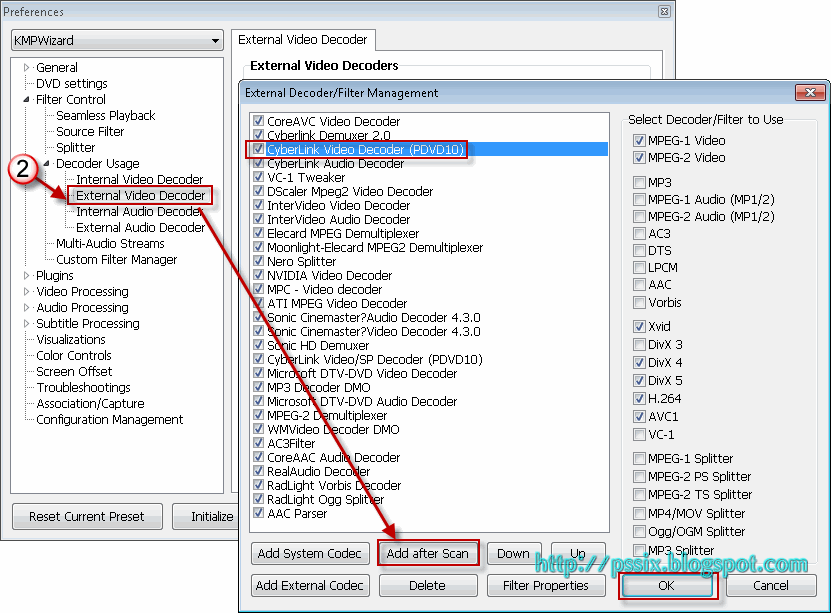831x613 pixels.
Task: Collapse the Filter Control tree node
Action: [26, 99]
